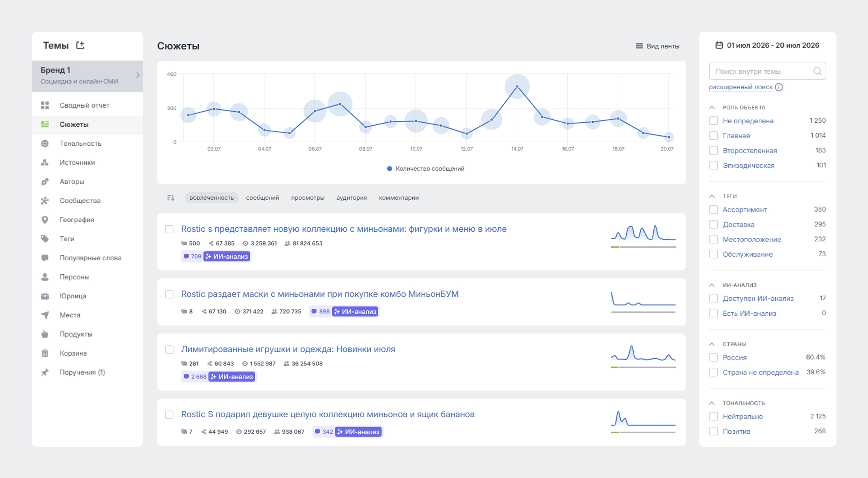Check the Нейтрально tonality filter
This screenshot has height=478, width=868.
tap(713, 416)
